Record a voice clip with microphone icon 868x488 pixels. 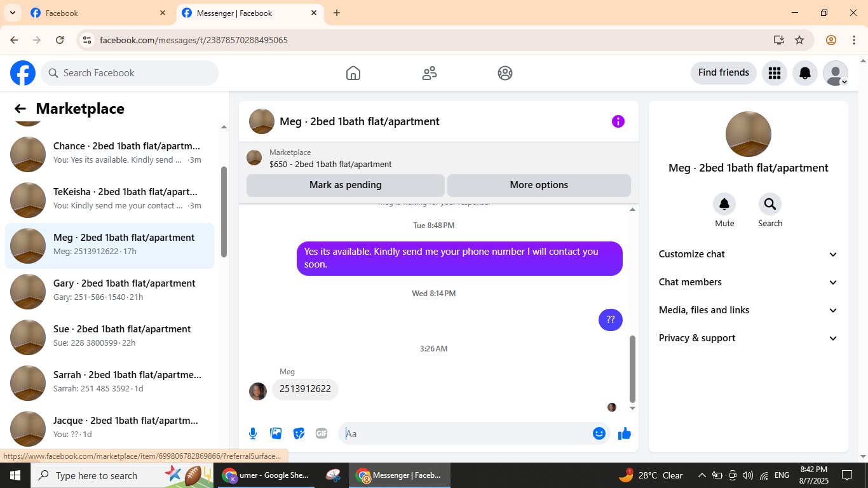[x=253, y=433]
